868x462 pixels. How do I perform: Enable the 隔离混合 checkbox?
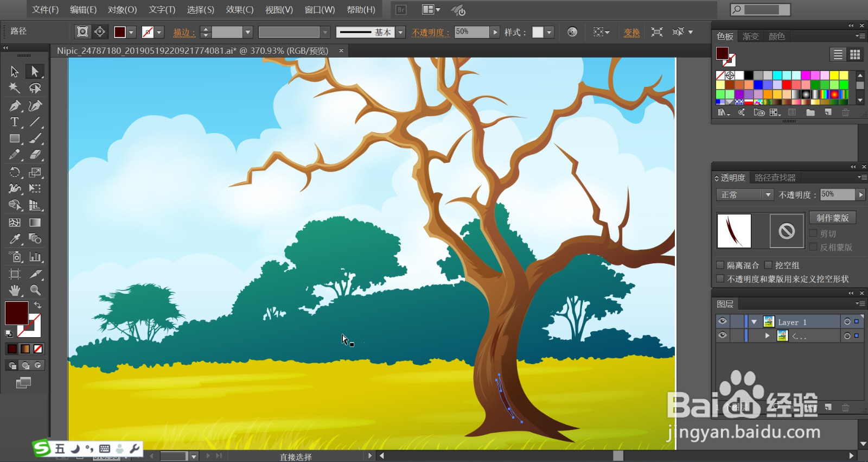pyautogui.click(x=720, y=265)
